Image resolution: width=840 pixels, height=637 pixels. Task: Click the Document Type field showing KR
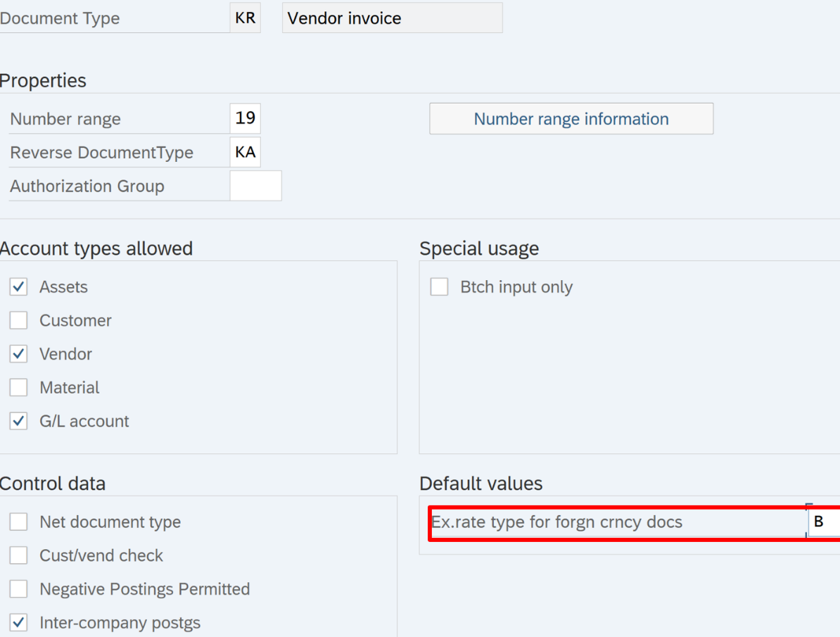245,18
